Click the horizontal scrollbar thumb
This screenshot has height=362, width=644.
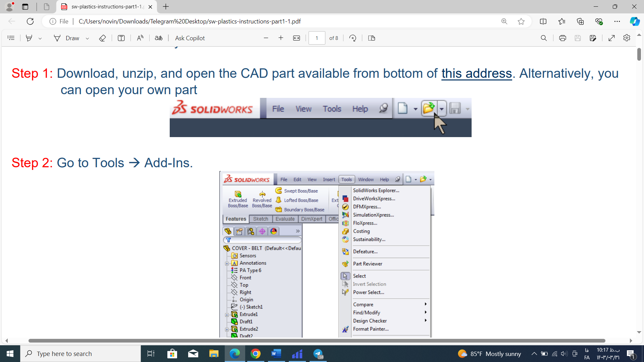[x=317, y=341]
